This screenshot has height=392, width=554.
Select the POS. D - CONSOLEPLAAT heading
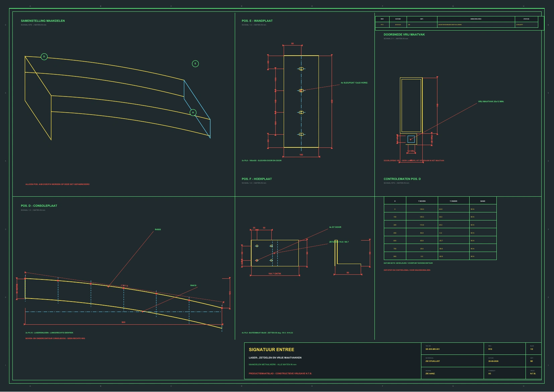pos(39,206)
